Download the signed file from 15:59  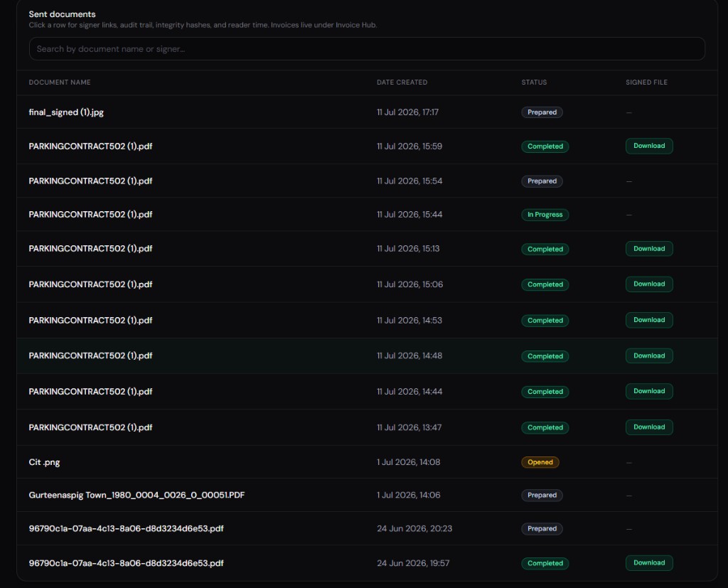[648, 146]
